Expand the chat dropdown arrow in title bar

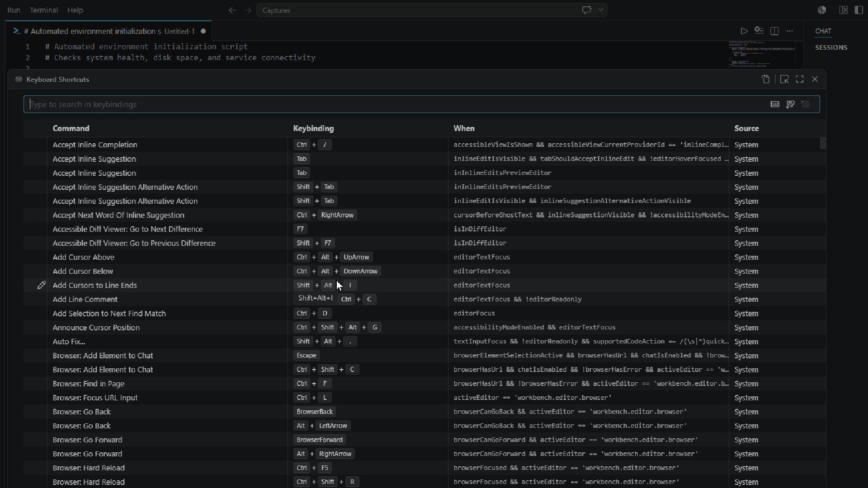(x=601, y=10)
